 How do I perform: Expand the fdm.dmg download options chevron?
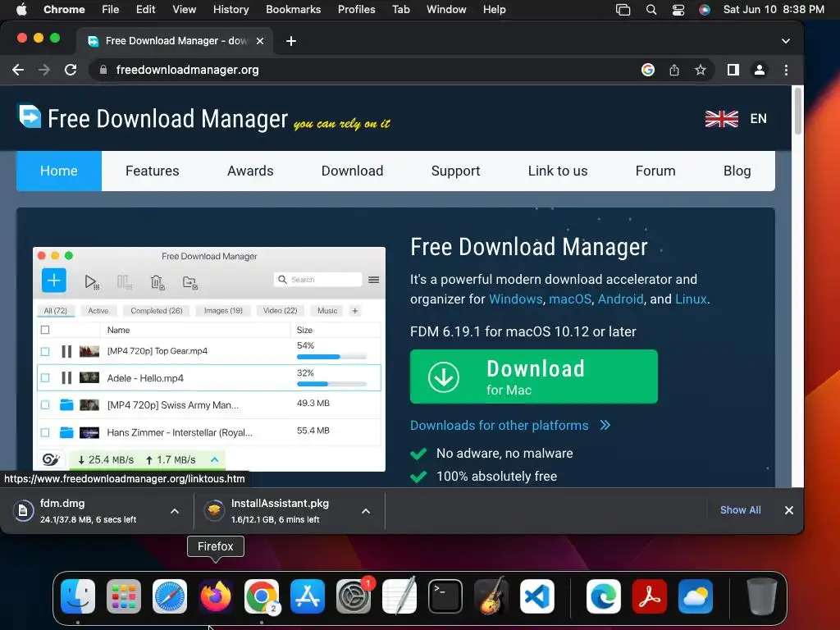tap(175, 511)
